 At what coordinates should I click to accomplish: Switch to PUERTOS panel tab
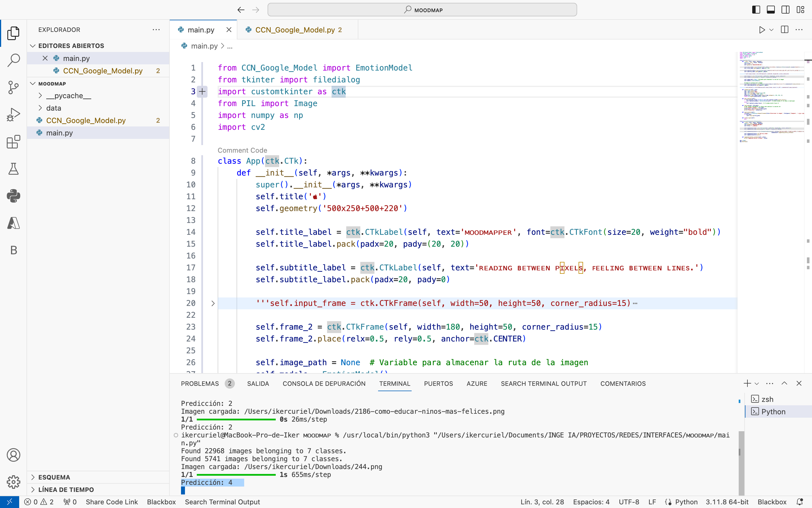click(438, 383)
